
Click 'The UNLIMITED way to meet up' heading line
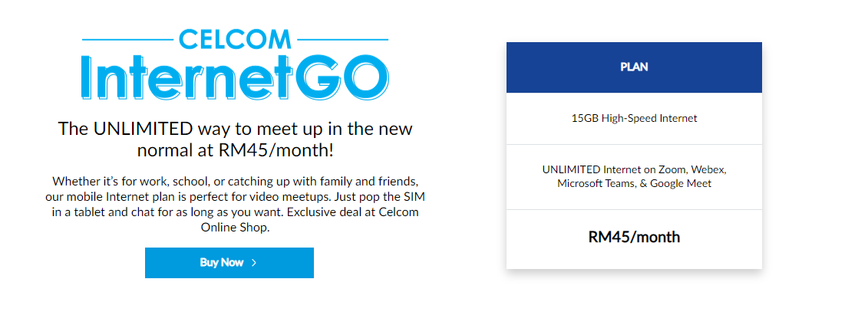(236, 129)
